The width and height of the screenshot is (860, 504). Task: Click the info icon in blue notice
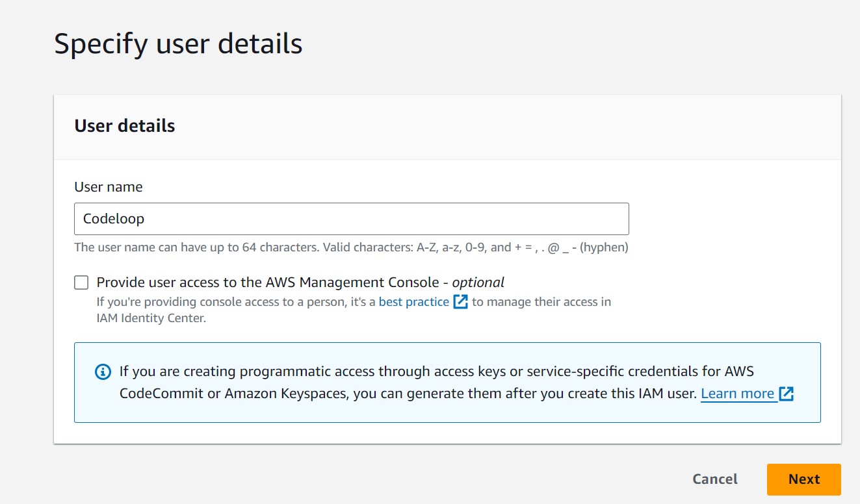click(x=103, y=372)
